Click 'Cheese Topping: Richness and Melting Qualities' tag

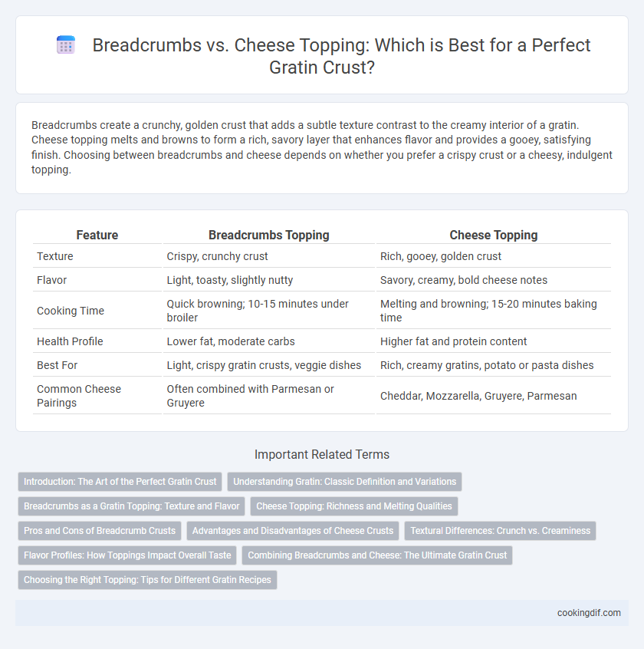(x=354, y=506)
